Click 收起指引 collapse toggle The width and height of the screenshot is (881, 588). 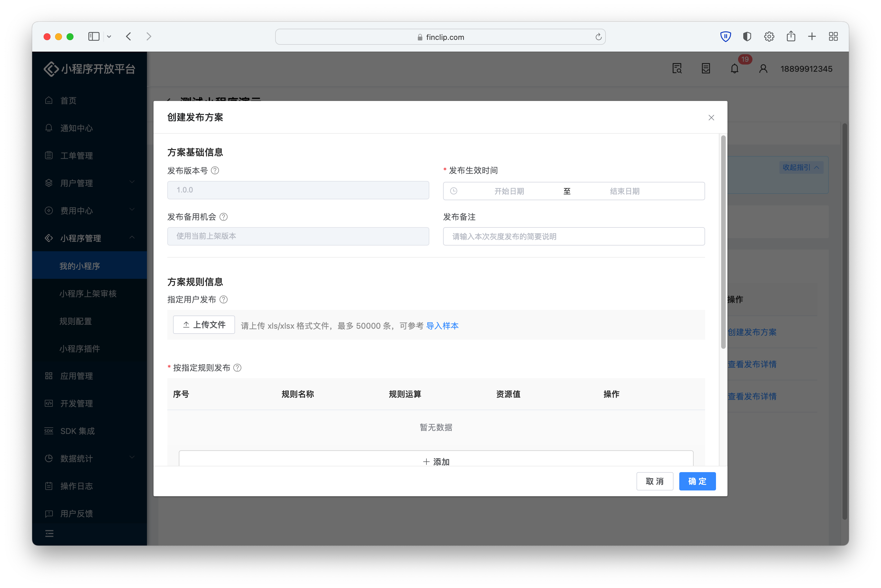[x=801, y=167]
